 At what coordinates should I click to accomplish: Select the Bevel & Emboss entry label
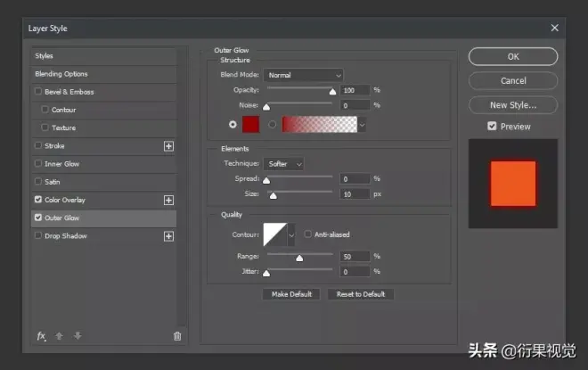pyautogui.click(x=69, y=92)
